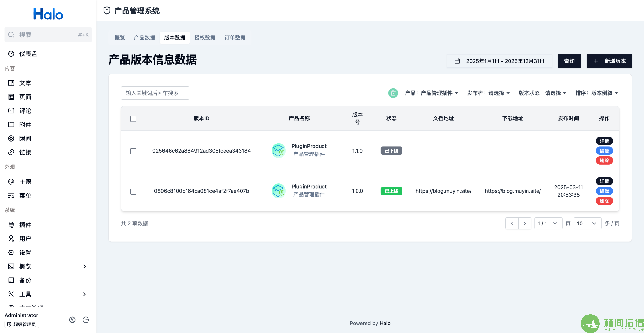The height and width of the screenshot is (333, 644).
Task: Switch to the 概览 overview tab
Action: (119, 38)
